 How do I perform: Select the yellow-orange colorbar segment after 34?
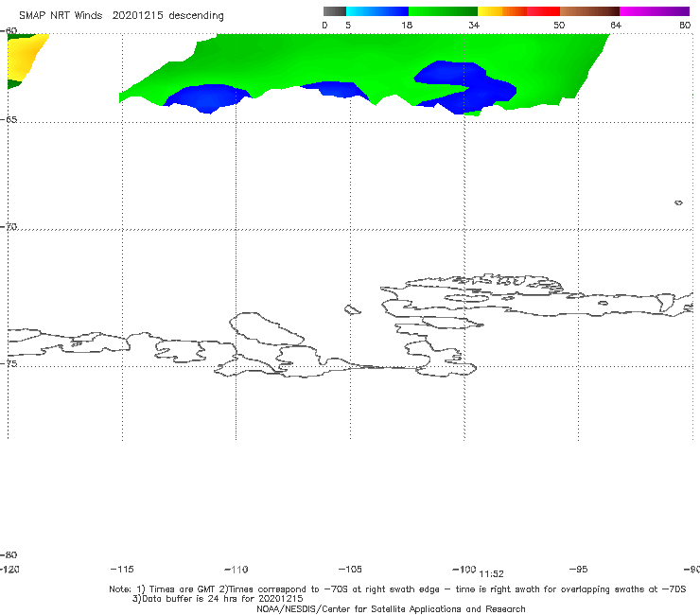click(502, 11)
